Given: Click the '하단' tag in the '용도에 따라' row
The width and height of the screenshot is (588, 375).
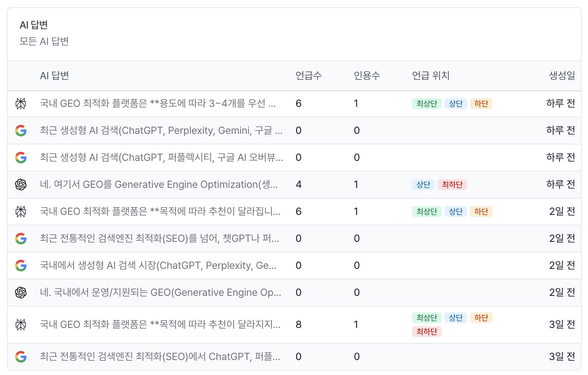Looking at the screenshot, I should 481,104.
